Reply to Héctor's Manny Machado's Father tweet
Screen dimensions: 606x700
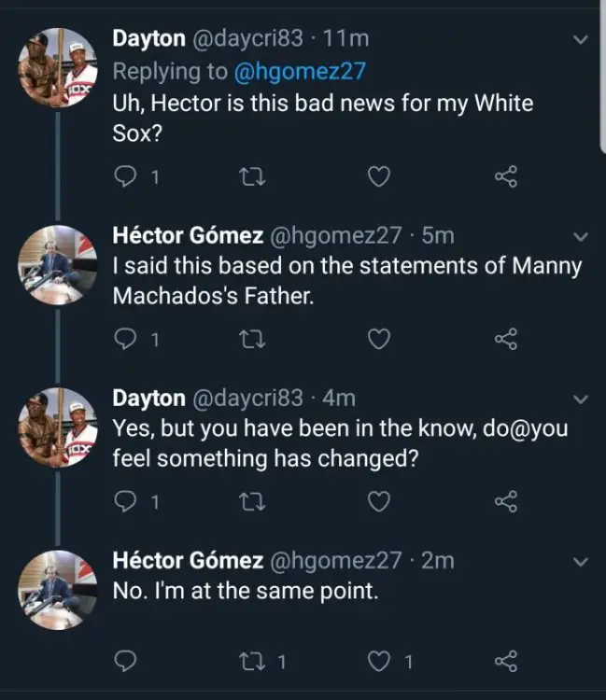125,340
